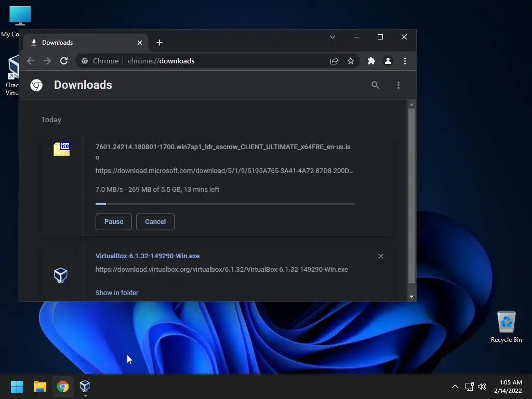Open the tab search chevron
532x399 pixels.
[332, 37]
